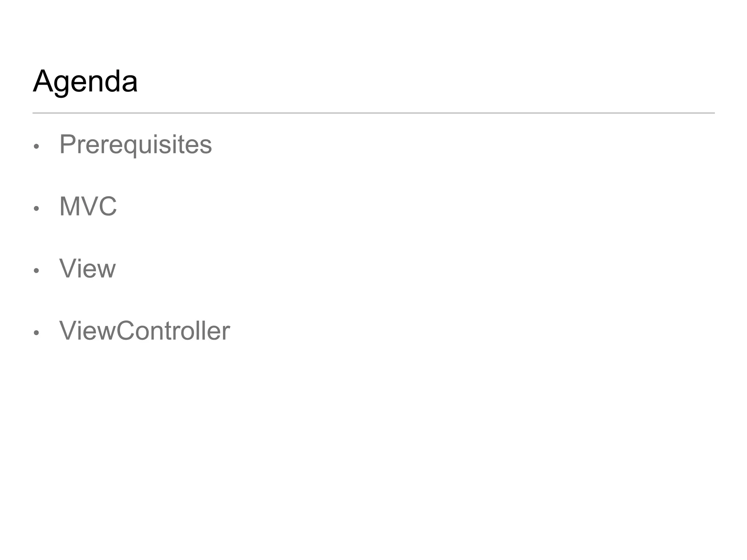Click the final letter a in Agenda

click(129, 83)
